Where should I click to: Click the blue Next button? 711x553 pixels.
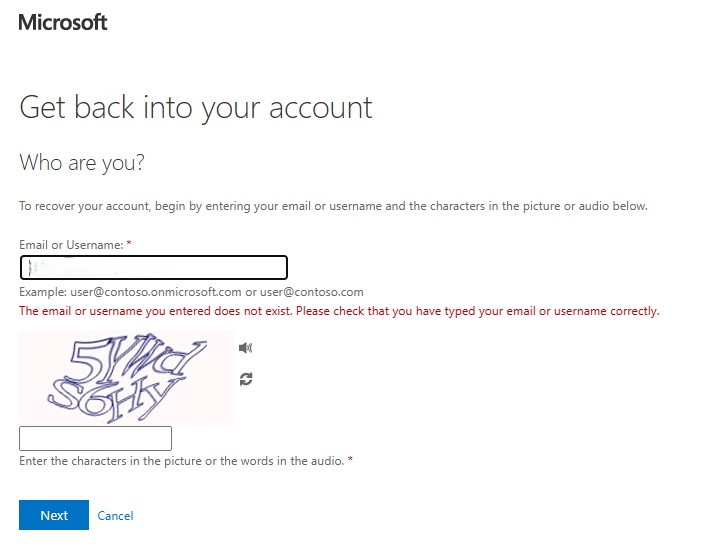[54, 515]
